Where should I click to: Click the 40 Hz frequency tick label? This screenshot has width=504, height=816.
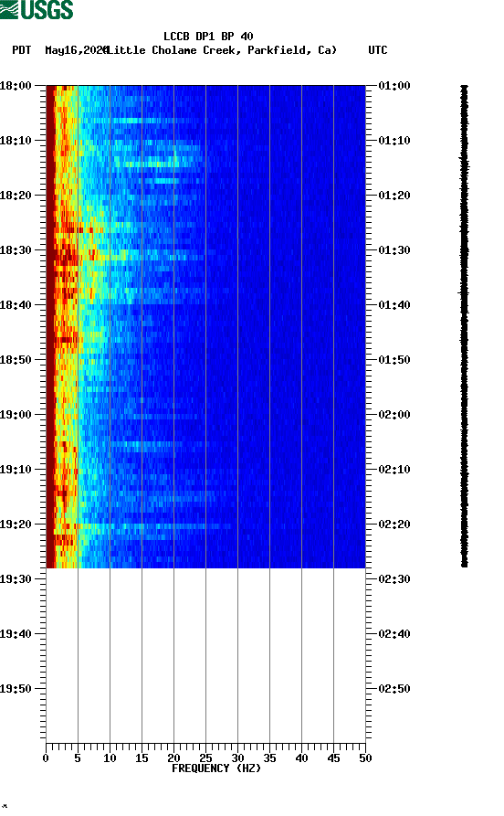[x=301, y=758]
